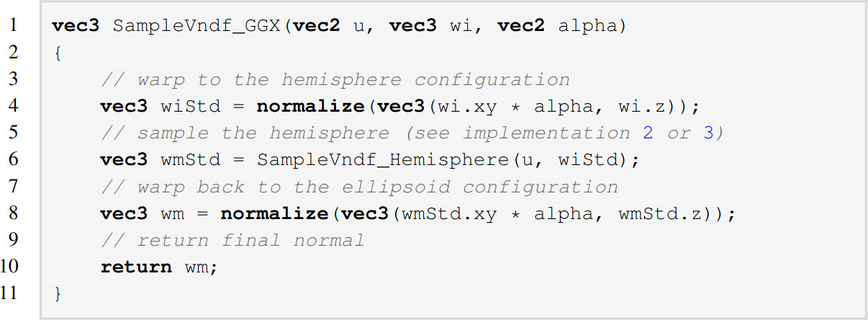Click the wiStd variable declaration on line 4
Viewport: 868px width, 320px height.
(x=189, y=107)
